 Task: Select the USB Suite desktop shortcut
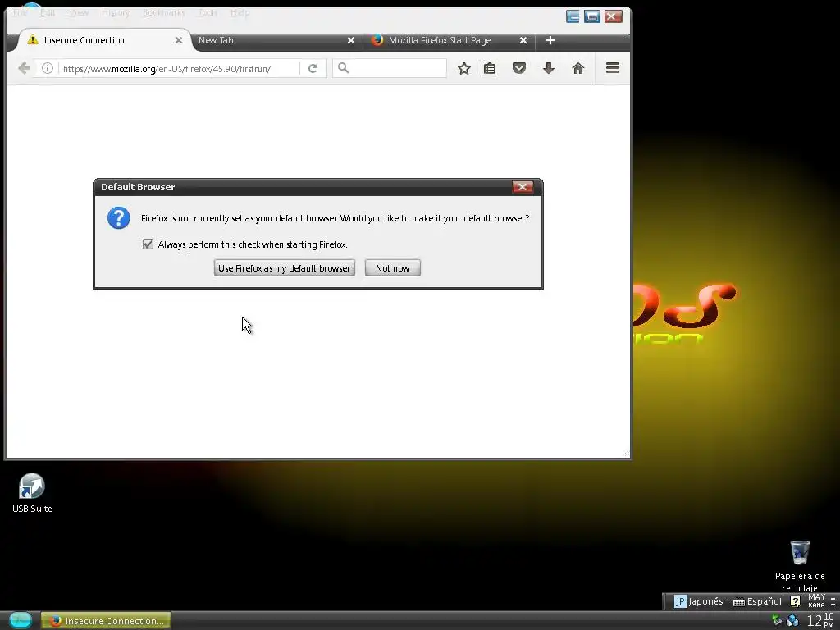tap(32, 493)
